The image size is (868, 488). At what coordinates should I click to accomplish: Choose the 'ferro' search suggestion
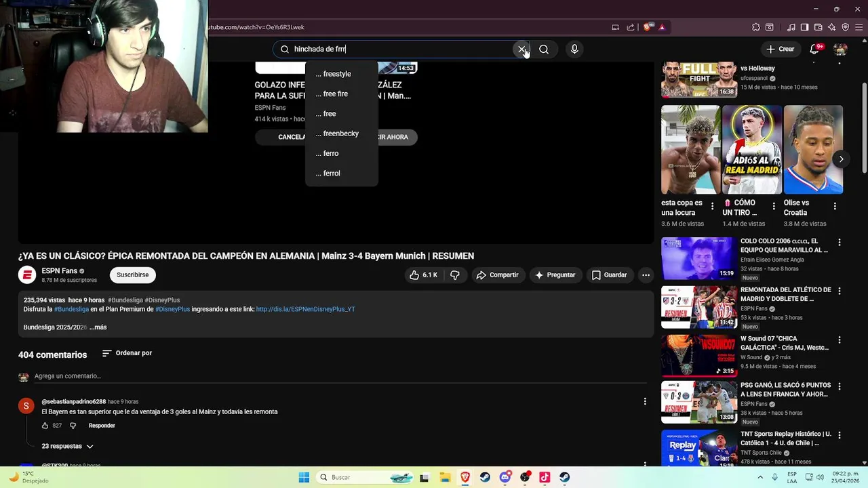click(x=342, y=153)
